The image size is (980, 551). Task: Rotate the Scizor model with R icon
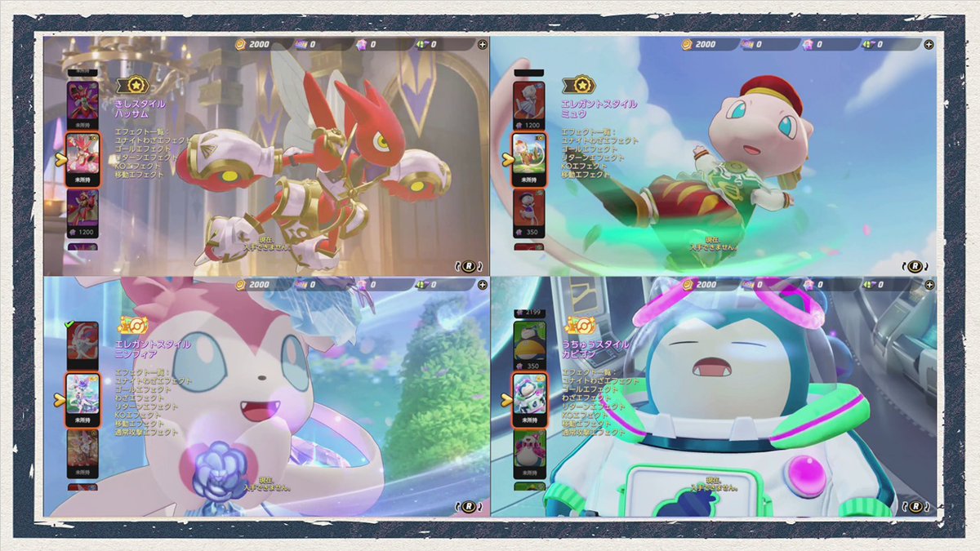coord(470,265)
